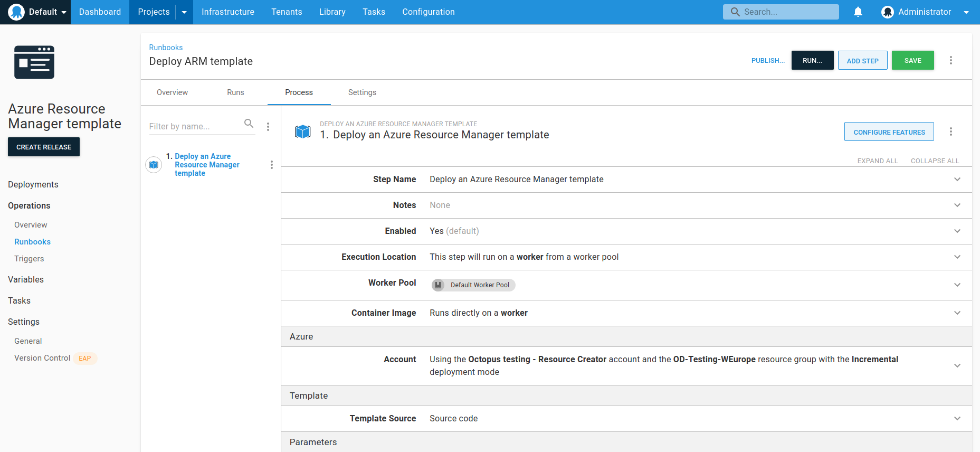Click the Create Release button
This screenshot has height=452, width=980.
[44, 147]
